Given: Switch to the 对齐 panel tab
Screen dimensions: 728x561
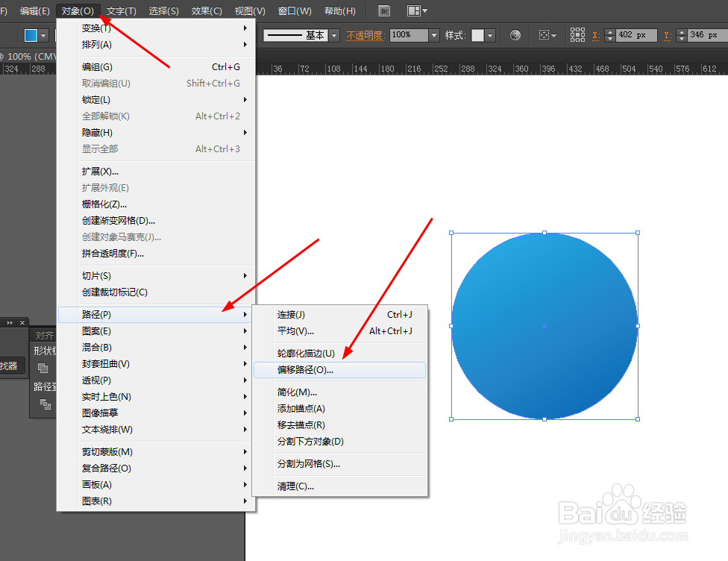Looking at the screenshot, I should pyautogui.click(x=44, y=335).
